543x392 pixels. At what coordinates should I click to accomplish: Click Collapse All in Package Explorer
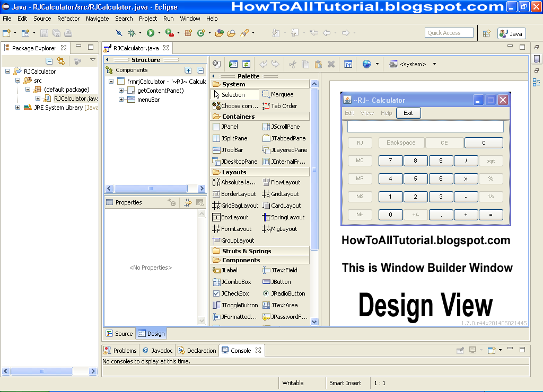(49, 61)
